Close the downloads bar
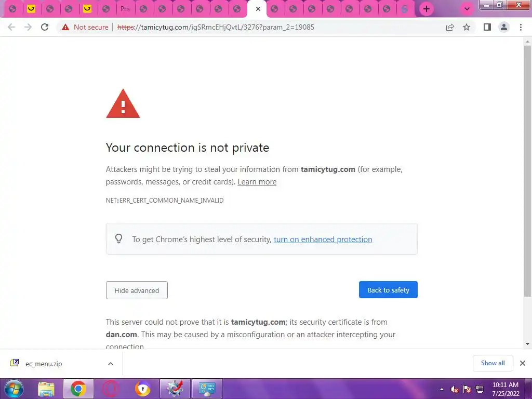This screenshot has height=399, width=532. [523, 363]
